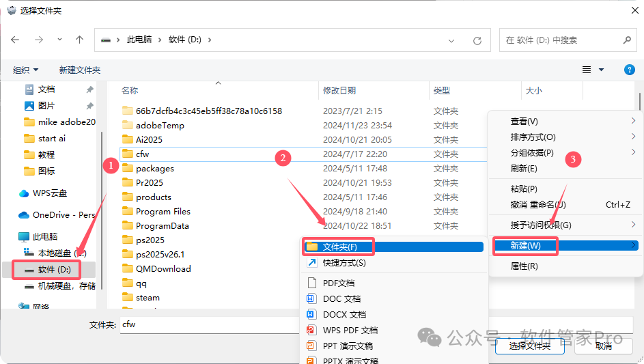Image resolution: width=644 pixels, height=364 pixels.
Task: Select the ps2025v26.1 folder
Action: click(160, 254)
